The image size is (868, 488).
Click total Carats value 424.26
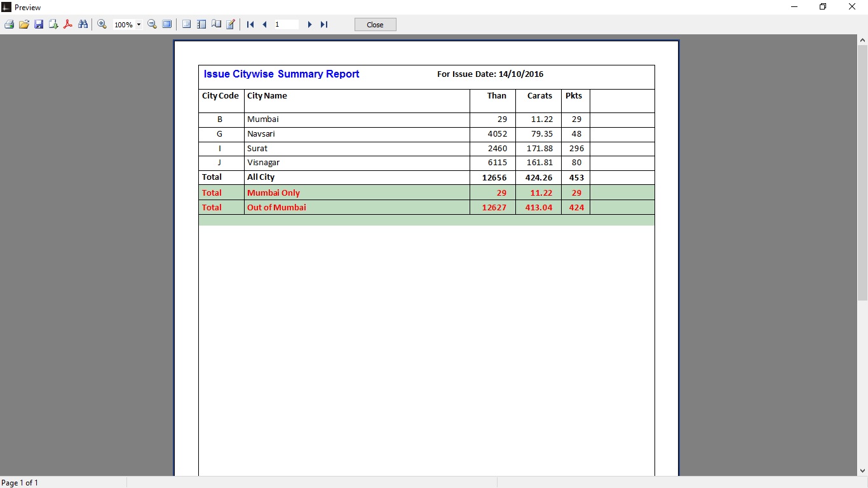coord(539,178)
